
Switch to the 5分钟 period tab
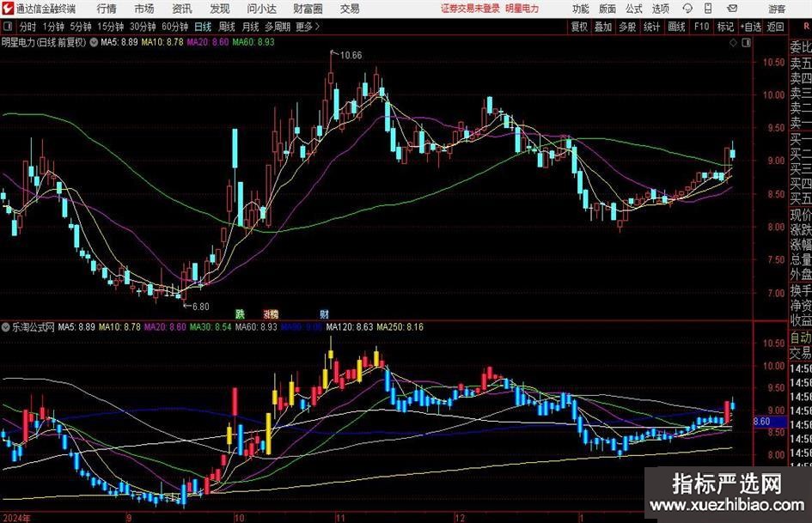(x=80, y=27)
